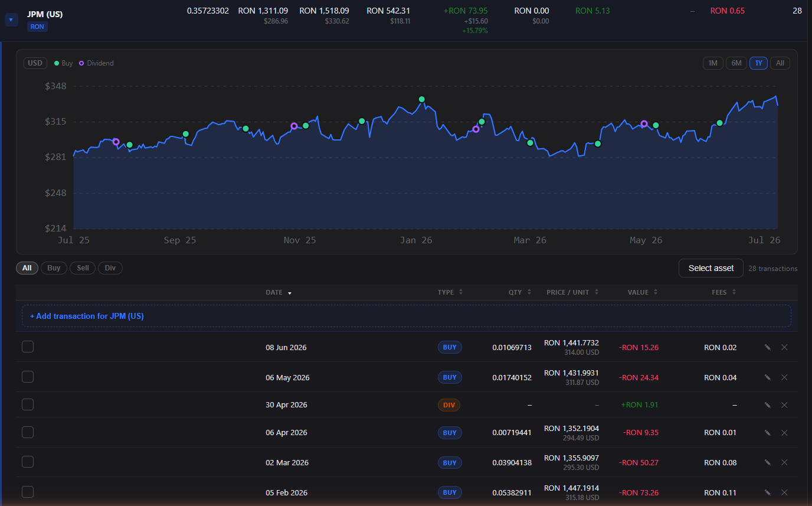Click the first dividend marker after Jul 25
The image size is (812, 506).
point(116,142)
